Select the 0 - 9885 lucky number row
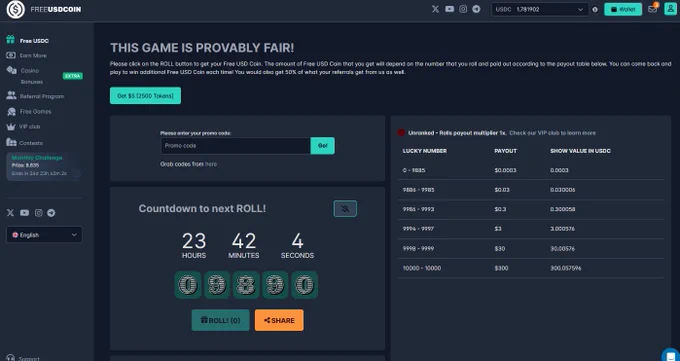Viewport: 680px width, 361px height. tap(531, 170)
